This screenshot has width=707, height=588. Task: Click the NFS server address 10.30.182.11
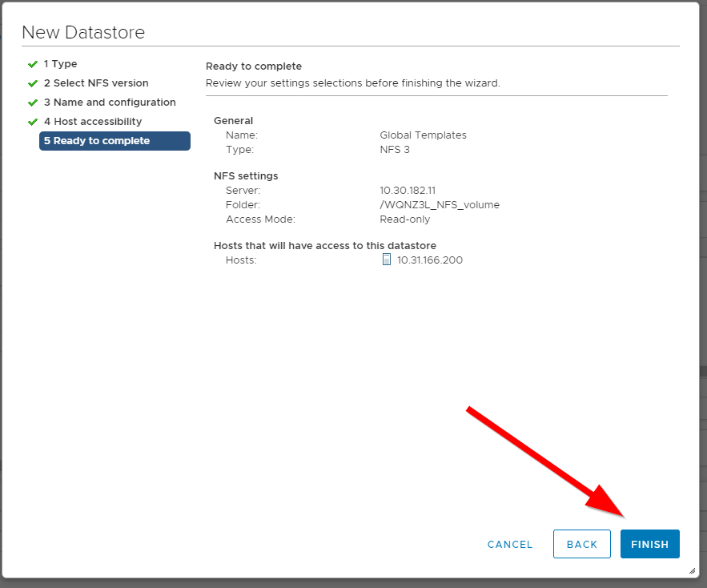pyautogui.click(x=408, y=191)
